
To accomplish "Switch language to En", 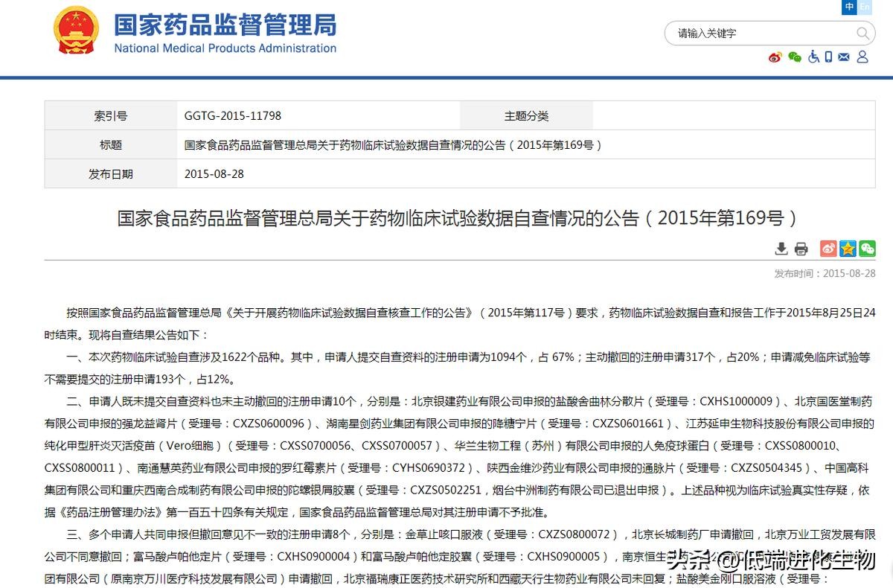I will [865, 7].
